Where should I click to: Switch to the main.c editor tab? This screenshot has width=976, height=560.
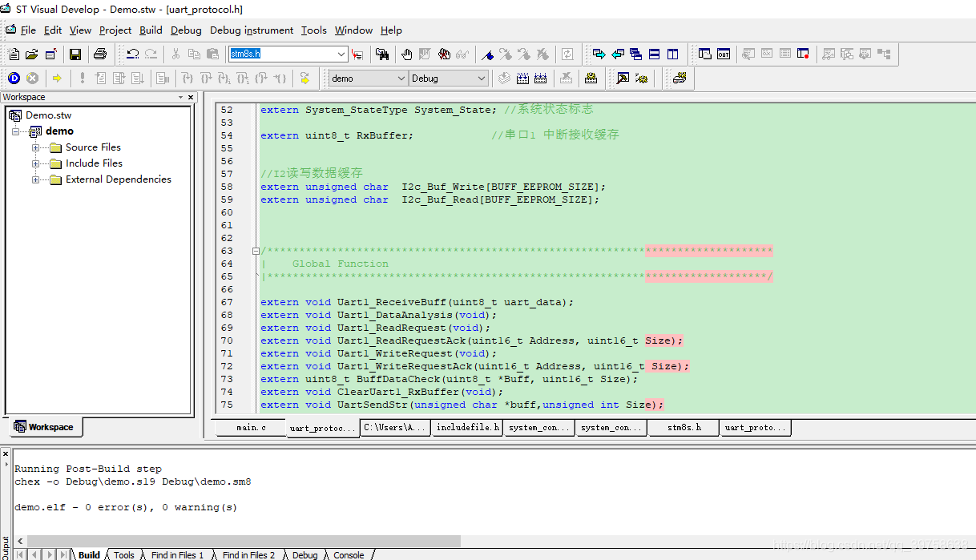[x=252, y=428]
